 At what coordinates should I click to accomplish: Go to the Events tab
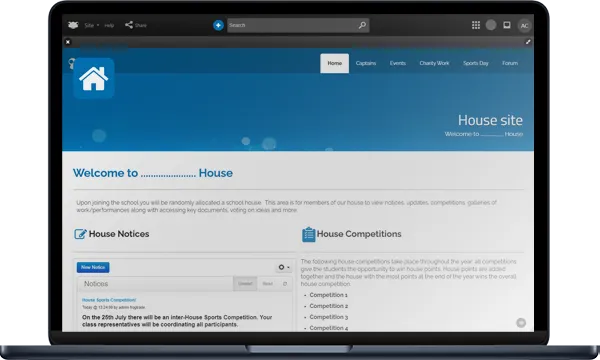coord(398,63)
